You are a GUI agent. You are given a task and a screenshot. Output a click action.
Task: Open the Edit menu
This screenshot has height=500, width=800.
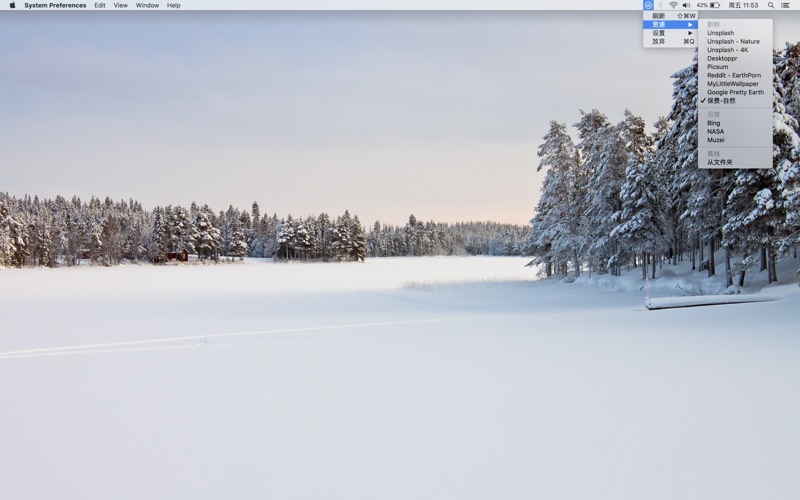click(x=100, y=5)
